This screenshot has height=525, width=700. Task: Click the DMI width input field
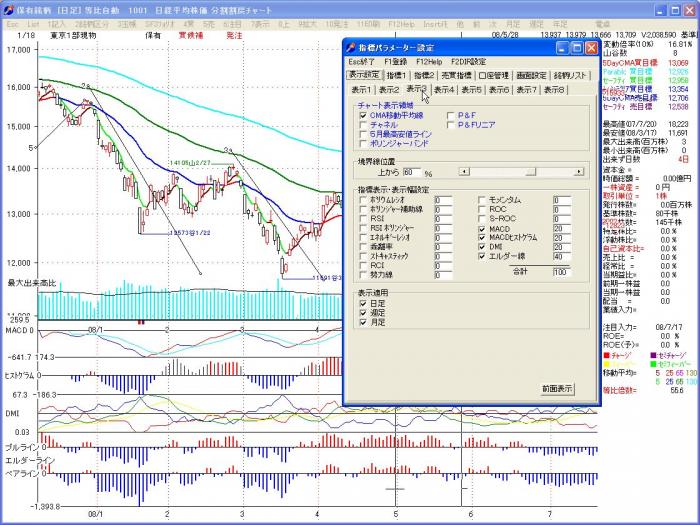(562, 247)
